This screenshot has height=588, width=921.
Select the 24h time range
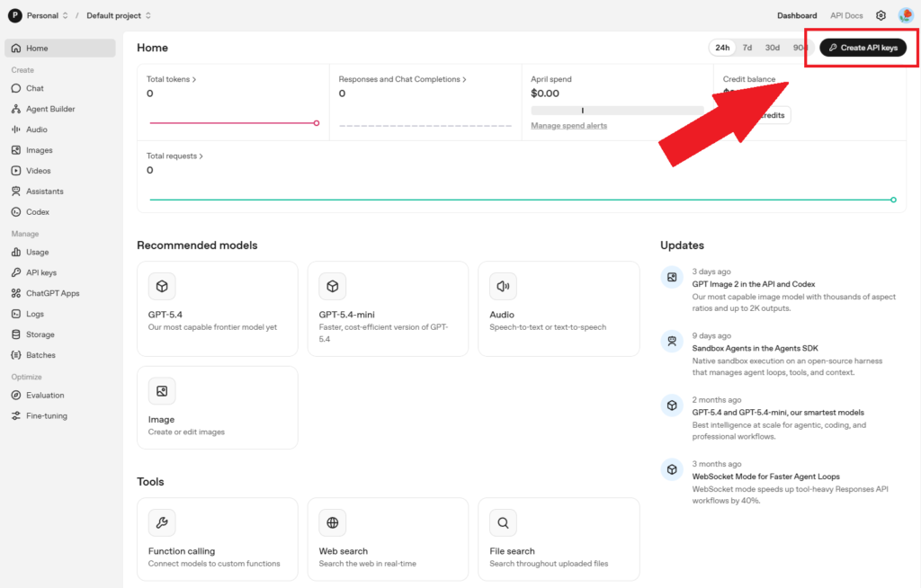point(721,48)
